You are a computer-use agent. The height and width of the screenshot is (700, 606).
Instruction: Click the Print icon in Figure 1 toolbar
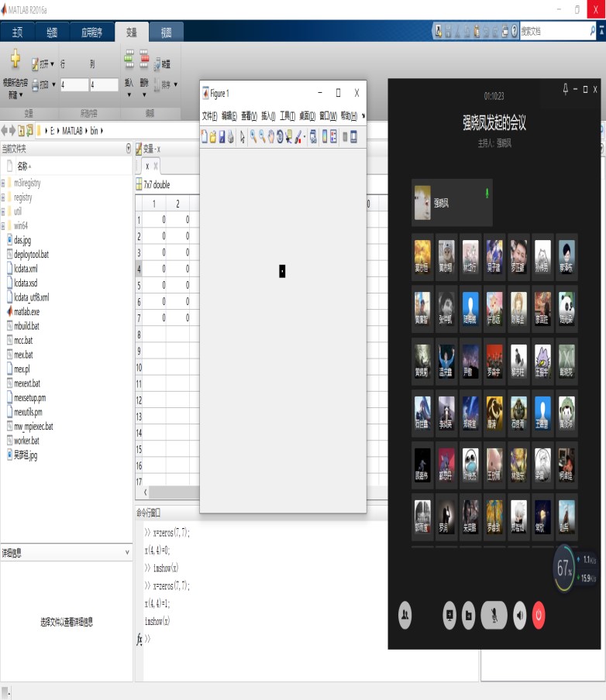click(230, 137)
